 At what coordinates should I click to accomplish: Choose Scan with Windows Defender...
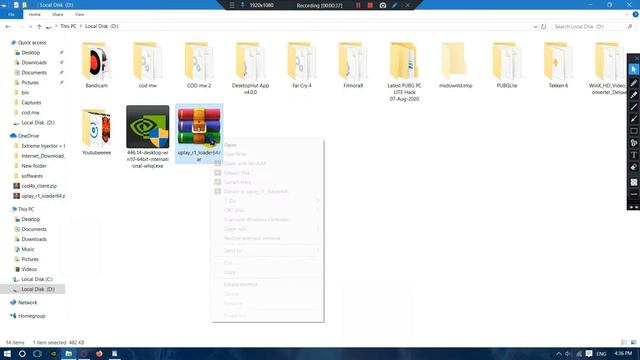point(268,220)
